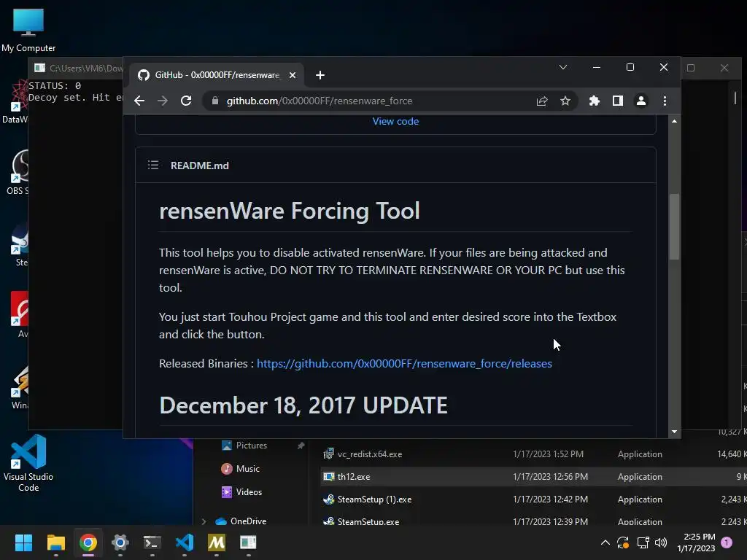
Task: Click the th12.exe modified date 12:56 PM
Action: [x=550, y=477]
